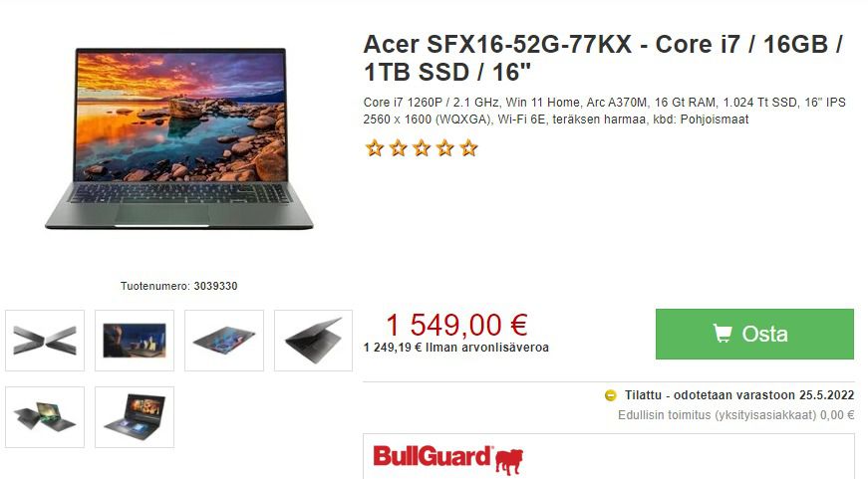Click the third rating star
The image size is (868, 479).
(422, 148)
